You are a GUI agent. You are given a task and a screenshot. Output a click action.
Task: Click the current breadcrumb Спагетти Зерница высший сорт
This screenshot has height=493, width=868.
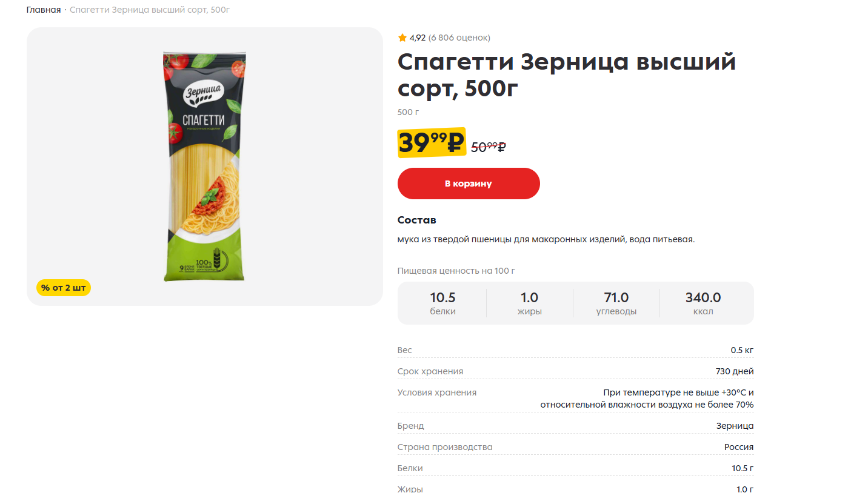coord(150,10)
